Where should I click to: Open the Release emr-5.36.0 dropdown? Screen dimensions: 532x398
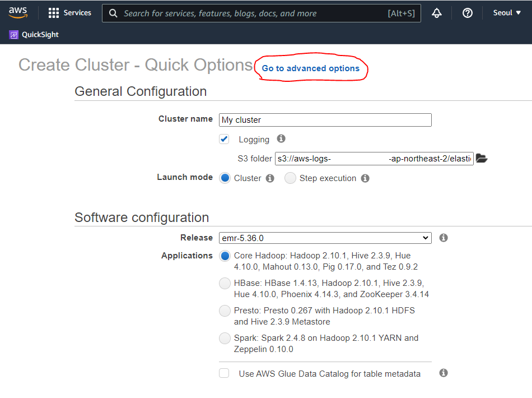(x=325, y=238)
